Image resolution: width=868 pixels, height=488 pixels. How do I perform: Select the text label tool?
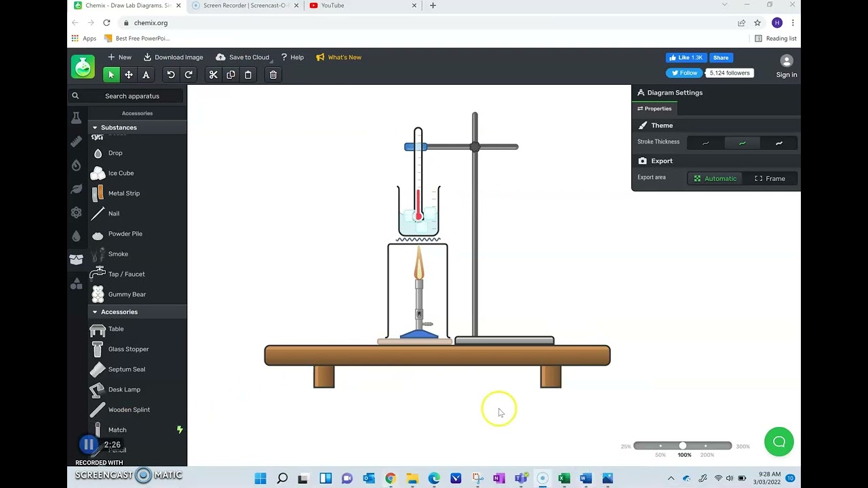pyautogui.click(x=145, y=75)
